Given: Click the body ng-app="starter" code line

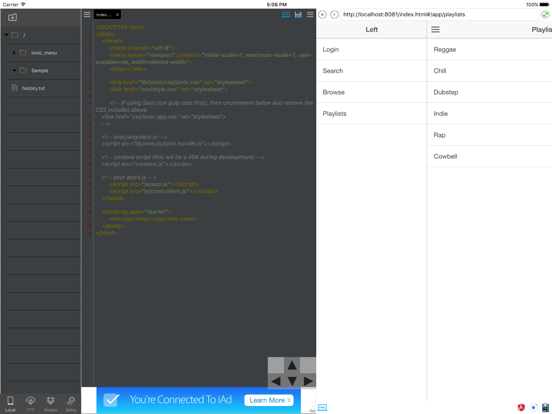Looking at the screenshot, I should click(x=137, y=212).
